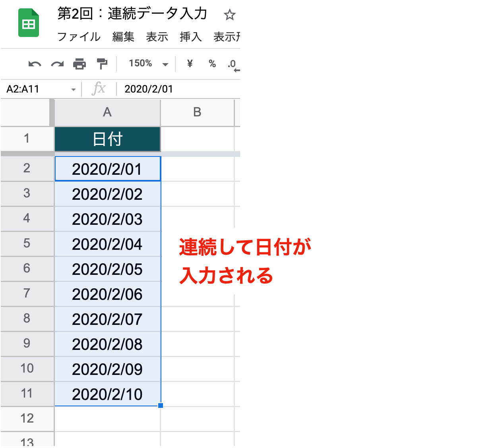Select the paint format tool icon
This screenshot has width=481, height=448.
click(102, 64)
